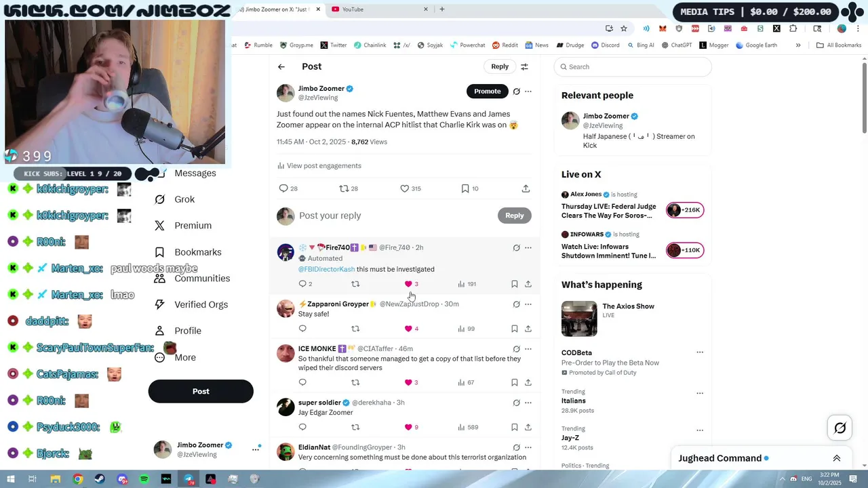Screen dimensions: 868x488
Task: Share the main post via share icon
Action: click(526, 188)
